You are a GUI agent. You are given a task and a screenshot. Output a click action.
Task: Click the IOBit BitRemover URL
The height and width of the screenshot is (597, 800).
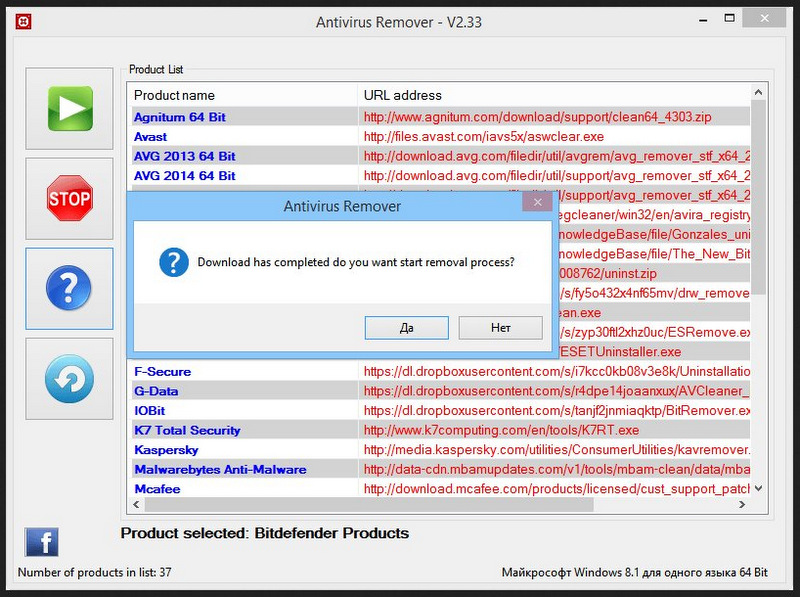(x=557, y=411)
